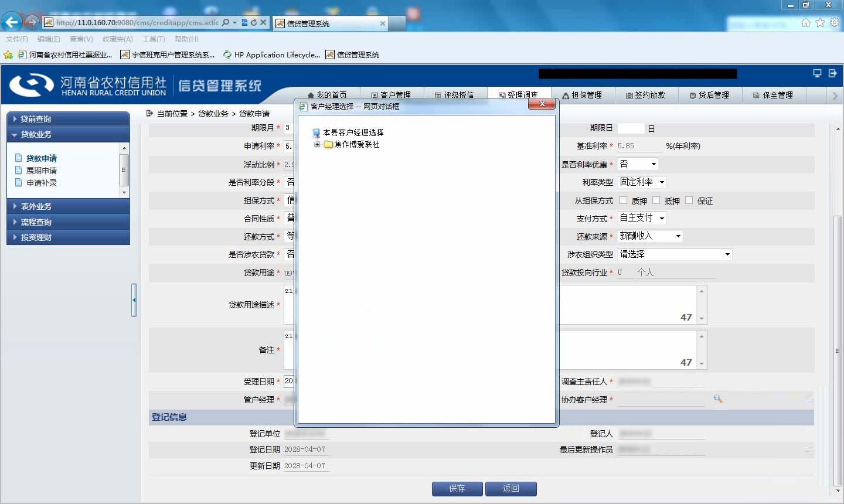
Task: Click the 期限日 input field
Action: (x=631, y=128)
